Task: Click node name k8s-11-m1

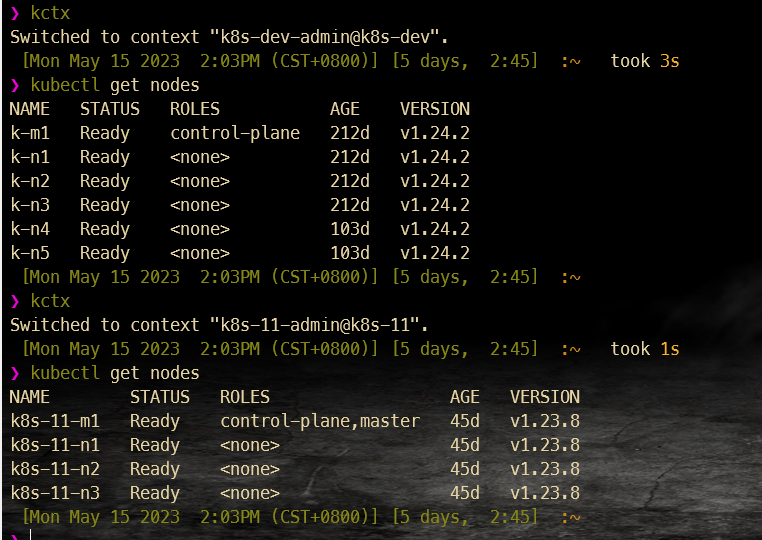Action: (55, 421)
